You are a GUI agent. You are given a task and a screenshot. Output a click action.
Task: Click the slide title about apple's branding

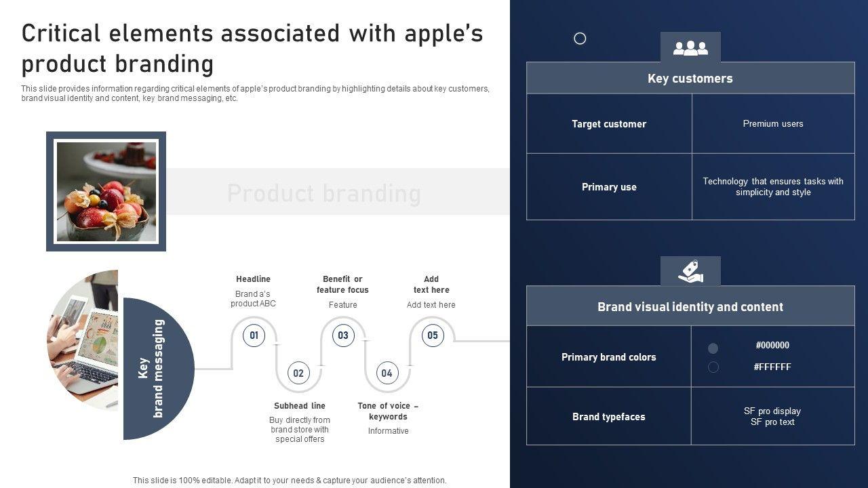coord(252,48)
